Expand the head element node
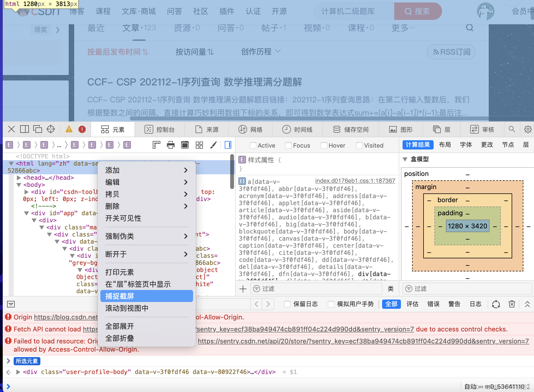The height and width of the screenshot is (392, 534). 19,178
